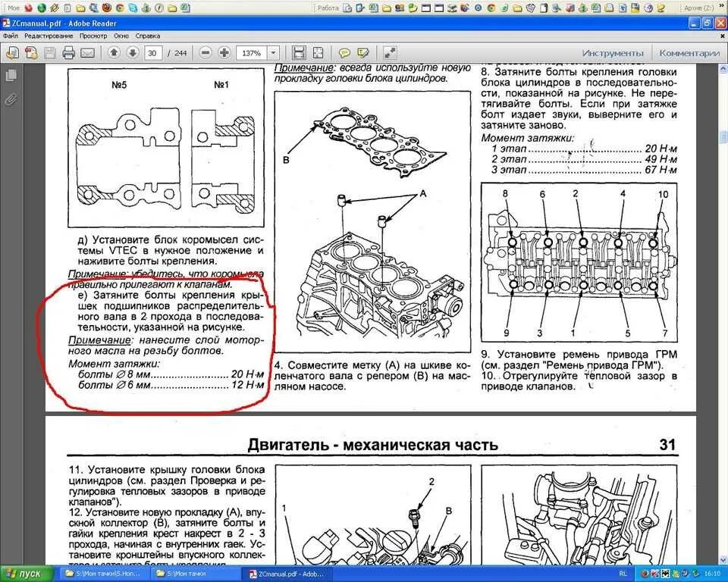Go to previous page arrow button
The image size is (728, 582).
click(114, 53)
